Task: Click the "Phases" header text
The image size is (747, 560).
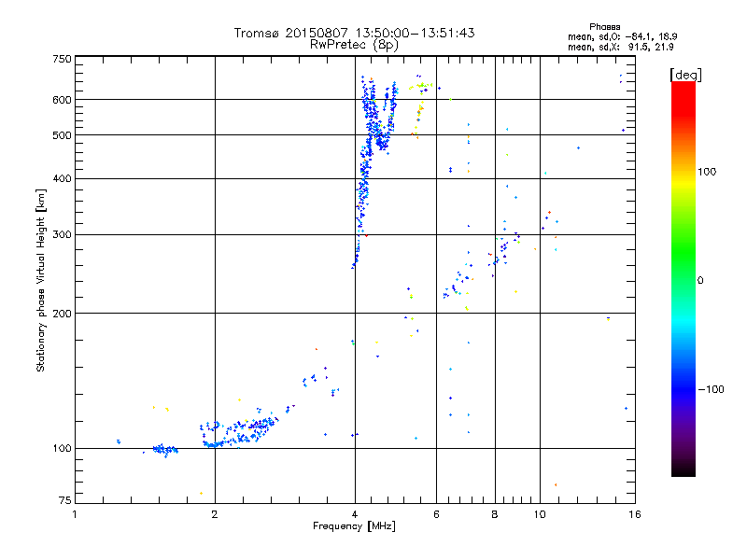Action: point(604,27)
